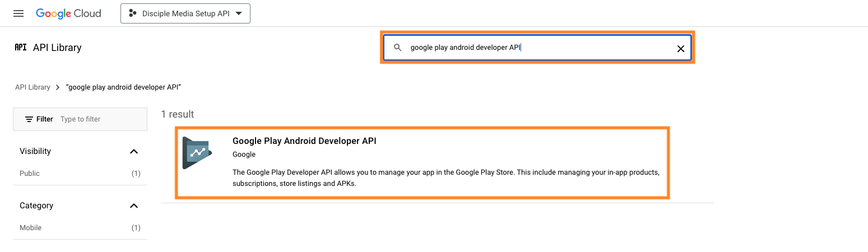868x252 pixels.
Task: Select the Mobile category filter
Action: 31,228
